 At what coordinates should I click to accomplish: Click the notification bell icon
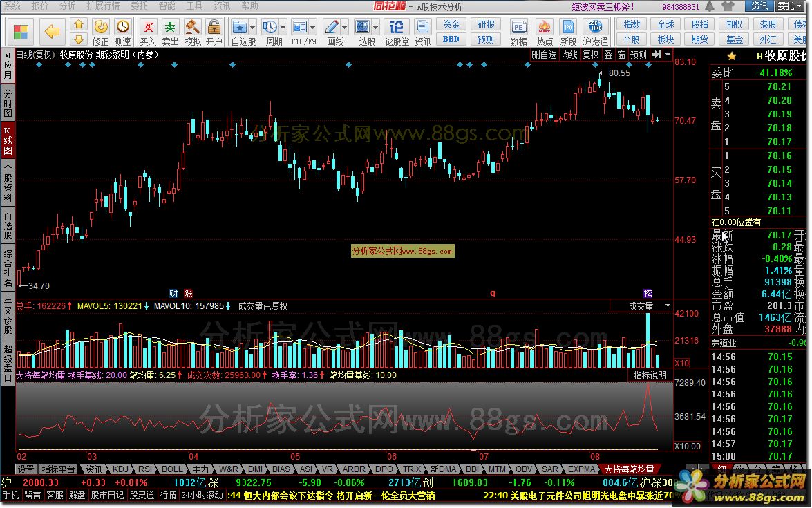click(710, 6)
